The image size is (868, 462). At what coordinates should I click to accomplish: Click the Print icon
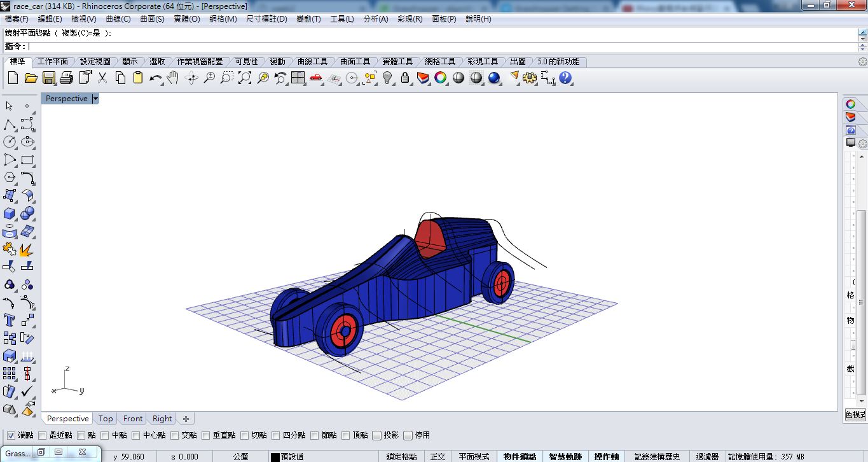66,78
